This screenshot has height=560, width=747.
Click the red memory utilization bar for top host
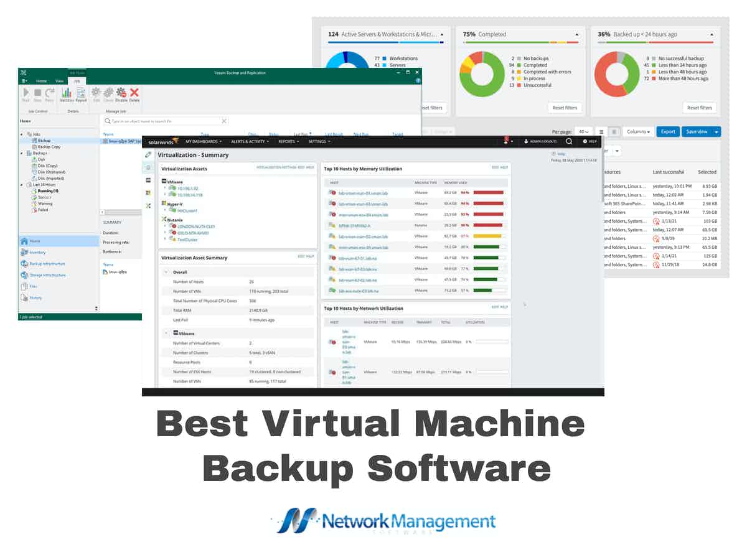click(x=489, y=194)
